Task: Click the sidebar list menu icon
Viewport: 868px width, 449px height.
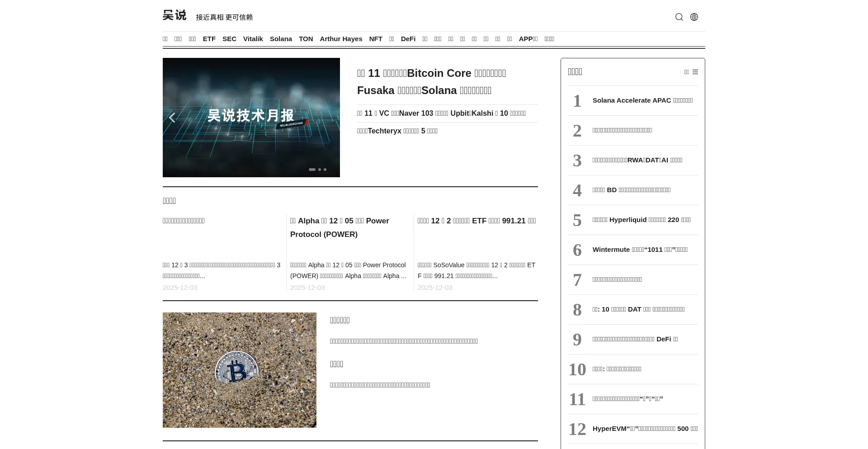Action: coord(695,72)
